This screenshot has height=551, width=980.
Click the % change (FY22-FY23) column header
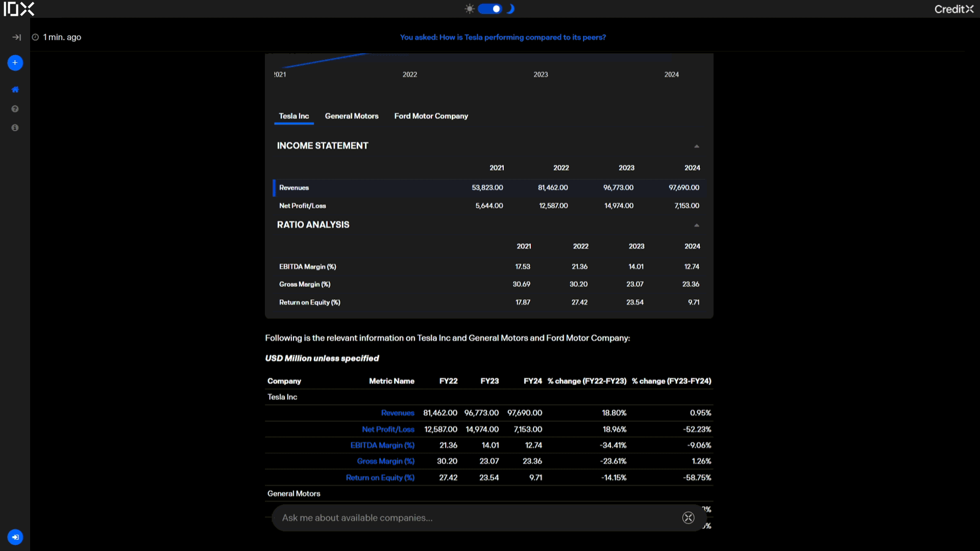[587, 381]
